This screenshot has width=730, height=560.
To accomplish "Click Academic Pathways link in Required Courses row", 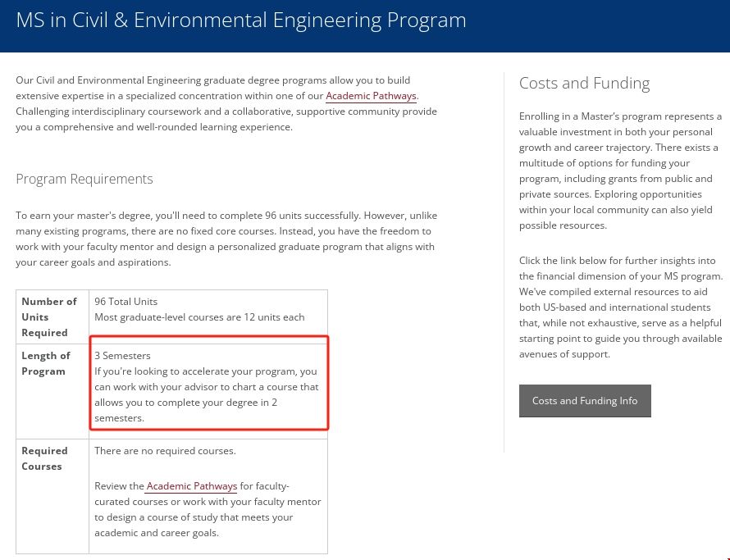I will [192, 486].
